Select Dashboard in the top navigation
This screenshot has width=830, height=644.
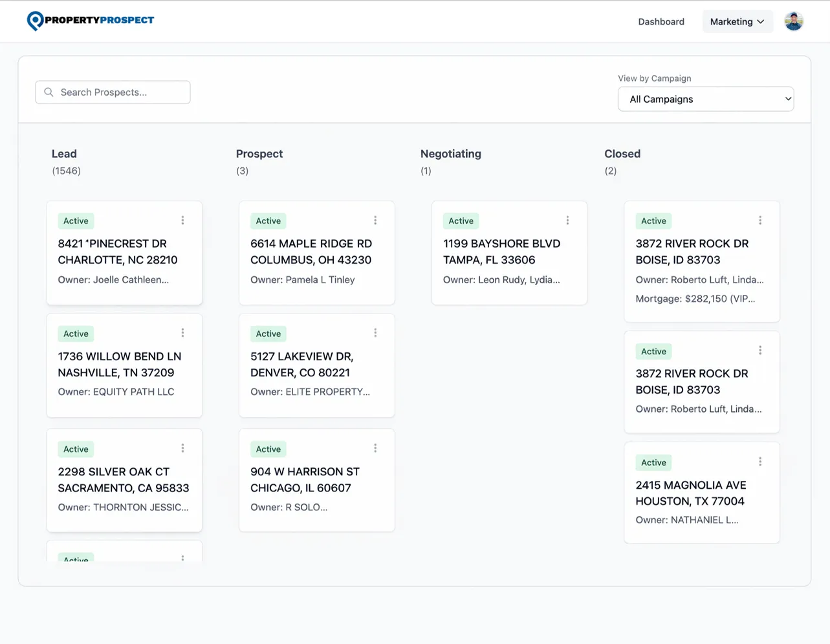(x=661, y=21)
